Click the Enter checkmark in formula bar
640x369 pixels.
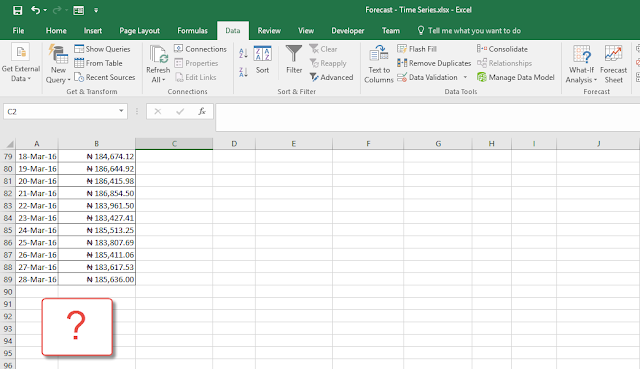pyautogui.click(x=180, y=111)
